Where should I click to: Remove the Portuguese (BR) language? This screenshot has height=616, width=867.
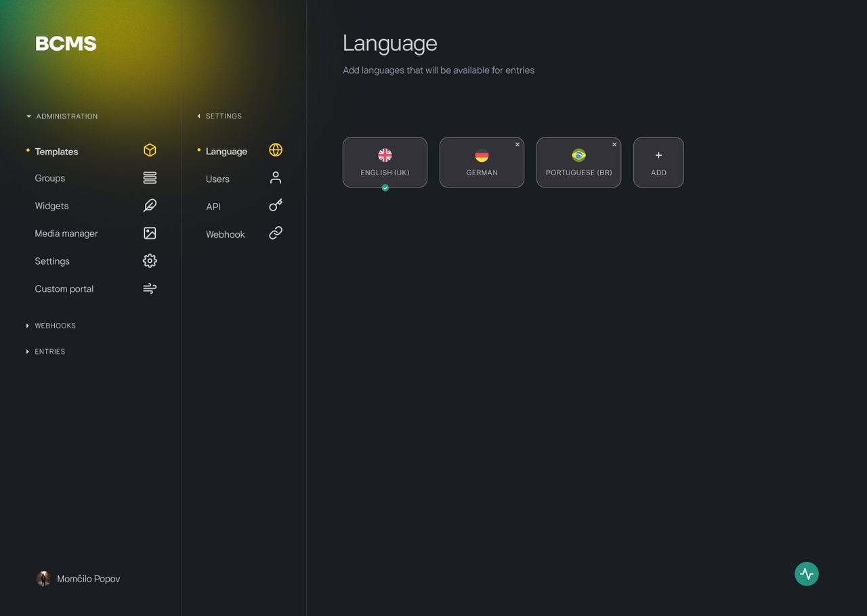tap(614, 144)
